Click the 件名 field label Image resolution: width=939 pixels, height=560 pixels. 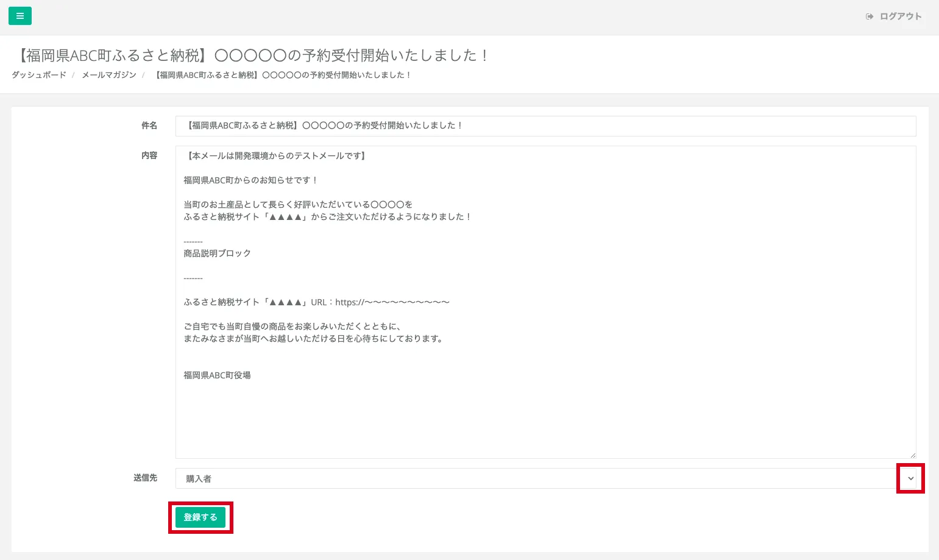(x=149, y=126)
